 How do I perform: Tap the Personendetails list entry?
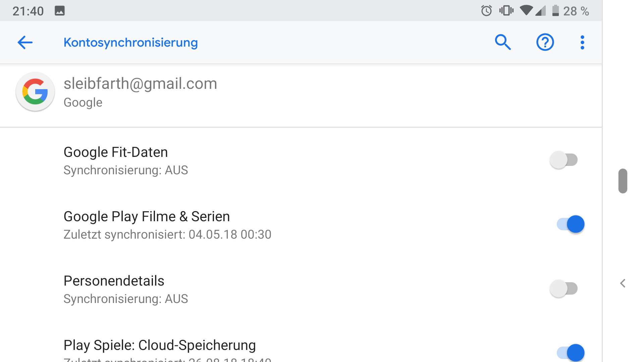[301, 290]
